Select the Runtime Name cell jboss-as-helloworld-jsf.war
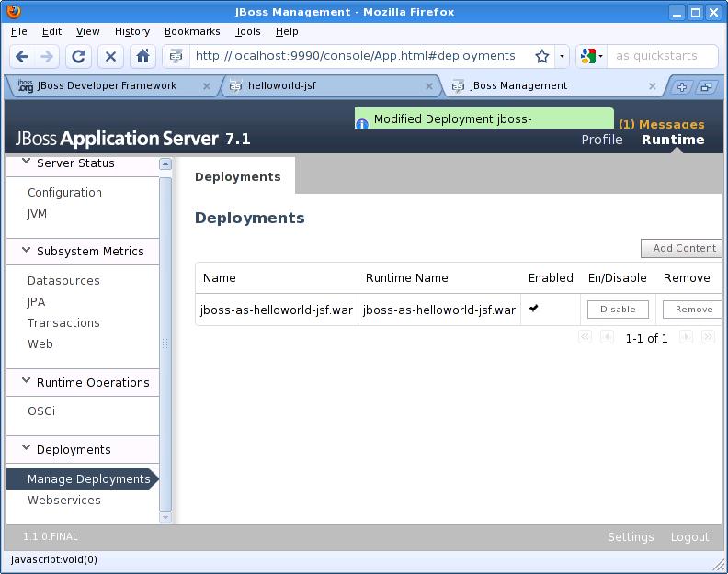Viewport: 728px width, 574px height. pyautogui.click(x=438, y=310)
